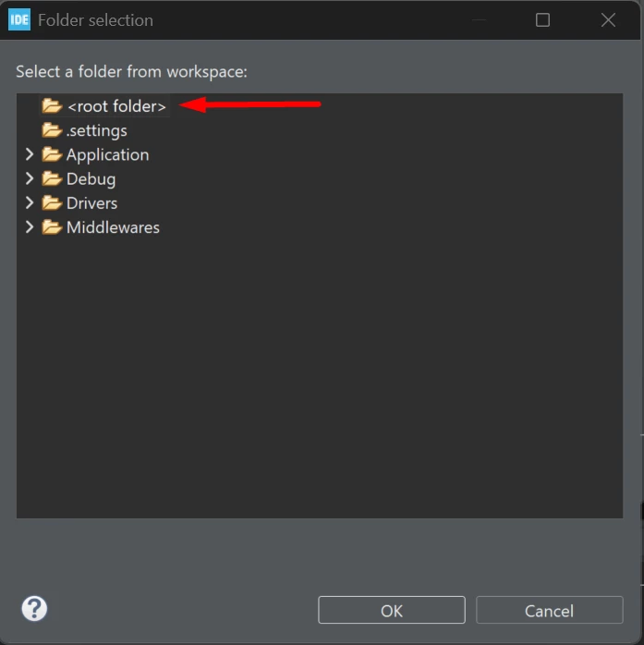Dismiss dialog with Cancel button

[x=549, y=610]
